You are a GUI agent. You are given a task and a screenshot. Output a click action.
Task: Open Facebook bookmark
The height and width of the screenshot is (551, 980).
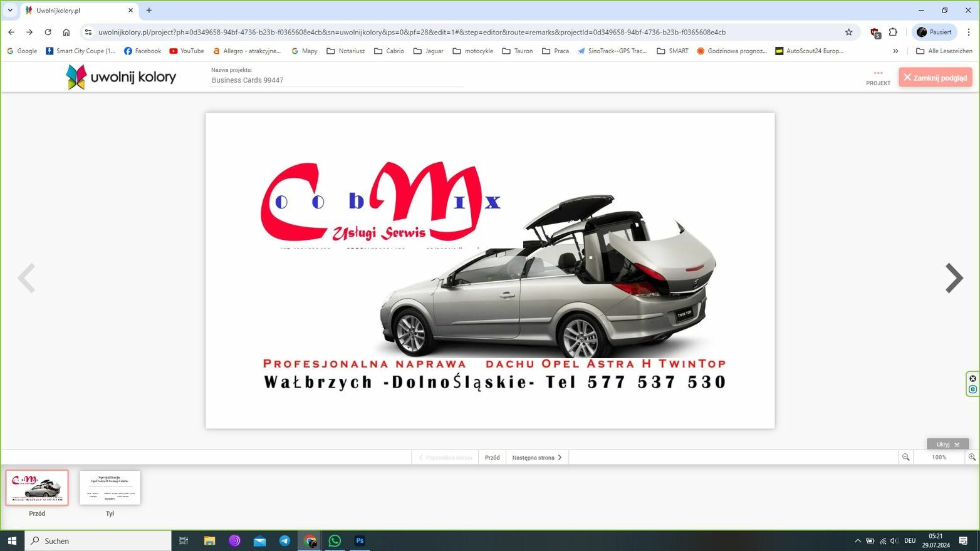(142, 51)
